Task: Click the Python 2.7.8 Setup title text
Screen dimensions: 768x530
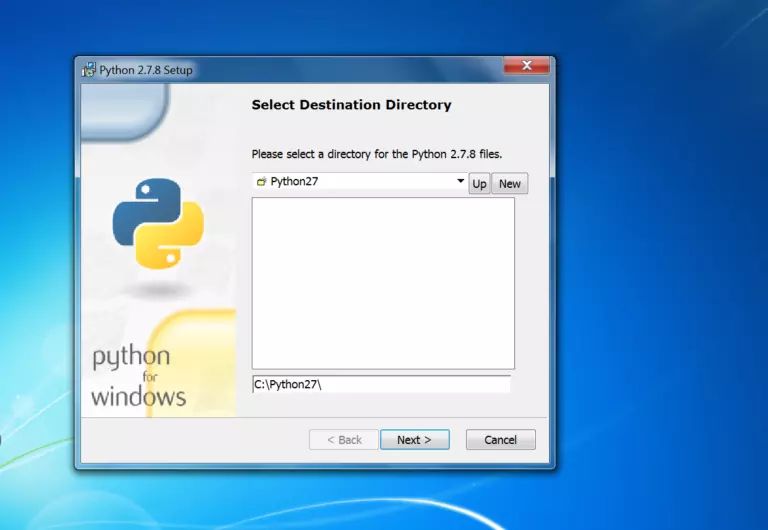Action: click(x=146, y=70)
